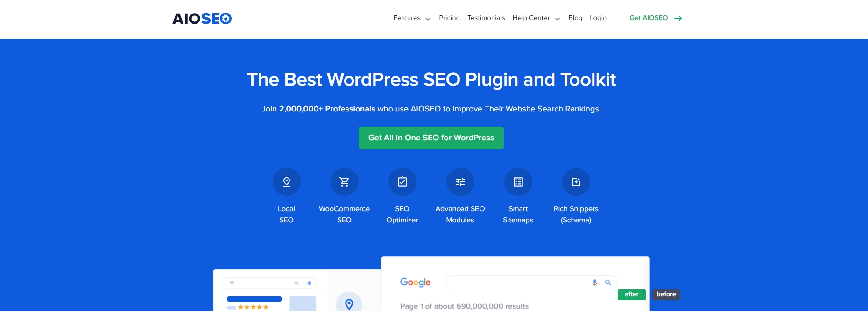The width and height of the screenshot is (868, 311).
Task: Expand the Help Center dropdown chevron
Action: pyautogui.click(x=557, y=19)
